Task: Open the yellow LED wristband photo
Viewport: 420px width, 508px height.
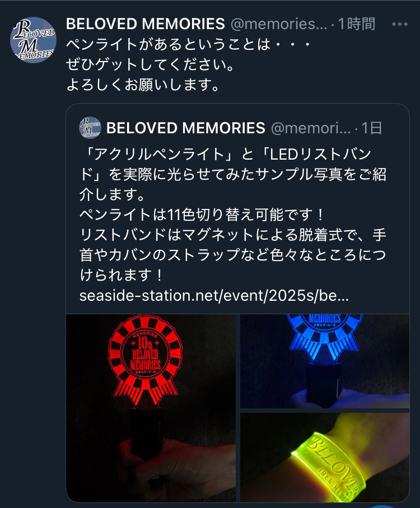Action: tap(325, 458)
